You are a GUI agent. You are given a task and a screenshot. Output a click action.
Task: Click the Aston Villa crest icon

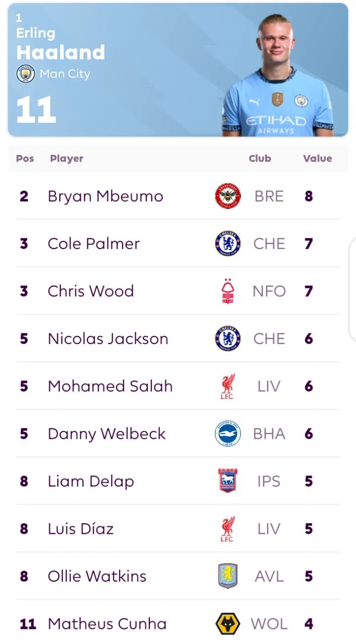click(x=228, y=576)
